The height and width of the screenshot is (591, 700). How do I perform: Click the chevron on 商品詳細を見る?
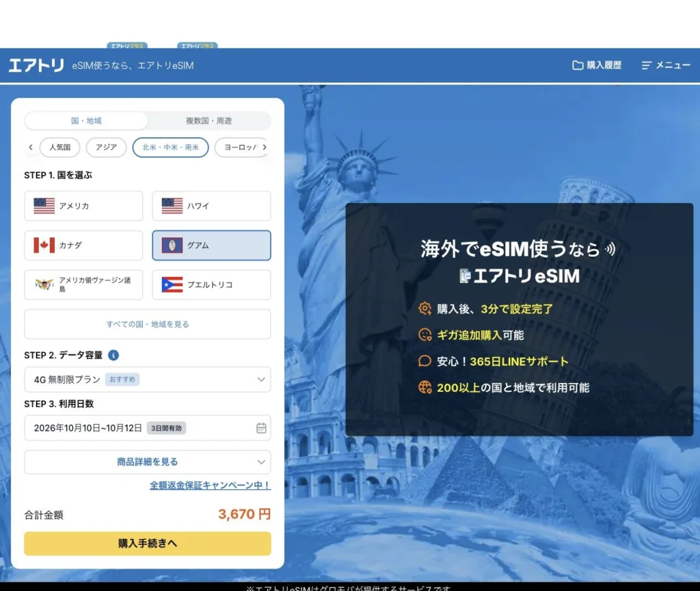[261, 462]
